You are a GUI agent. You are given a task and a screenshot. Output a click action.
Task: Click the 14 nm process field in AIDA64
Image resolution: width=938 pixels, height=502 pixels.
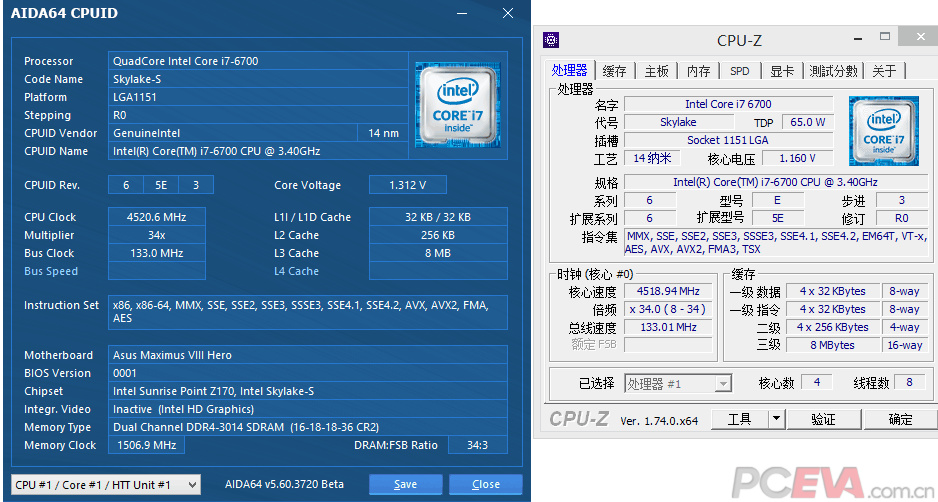click(x=383, y=133)
